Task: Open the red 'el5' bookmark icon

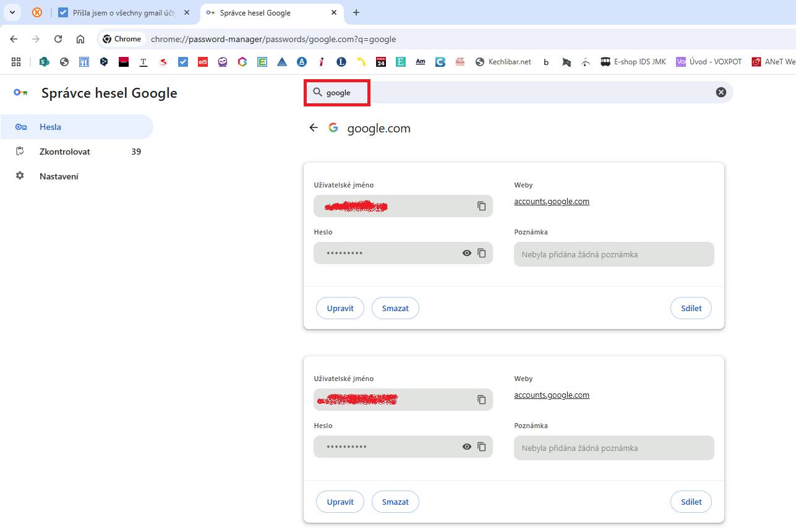Action: (x=203, y=62)
